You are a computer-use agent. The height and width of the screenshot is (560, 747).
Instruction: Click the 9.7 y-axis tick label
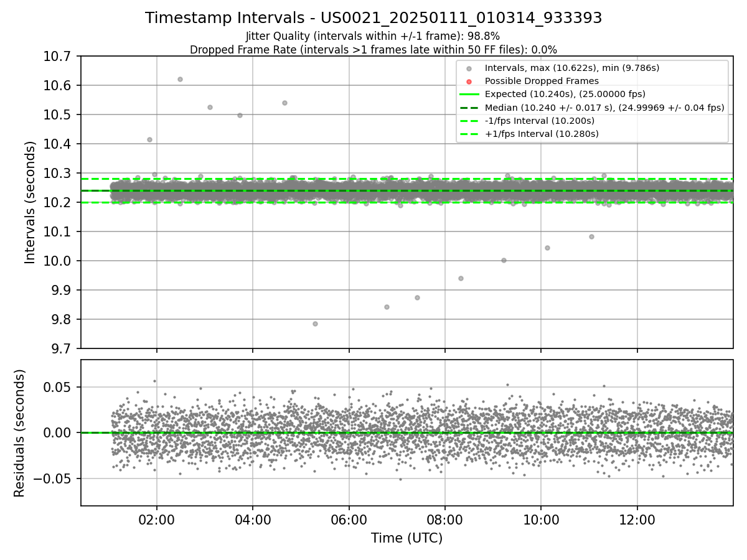62,349
